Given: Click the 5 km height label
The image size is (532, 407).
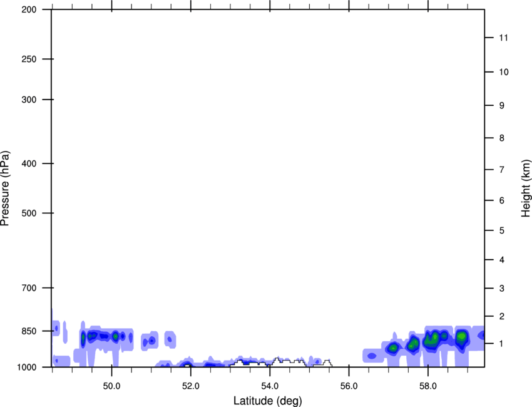Looking at the screenshot, I should tap(502, 231).
